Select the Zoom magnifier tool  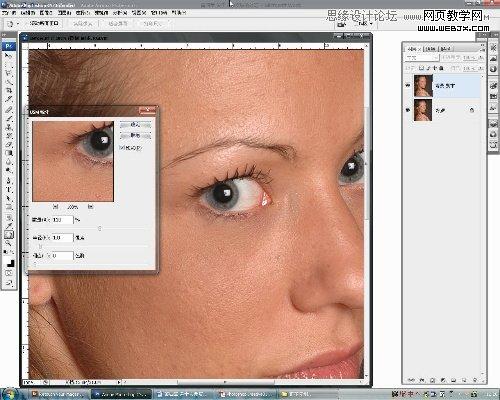pyautogui.click(x=9, y=243)
